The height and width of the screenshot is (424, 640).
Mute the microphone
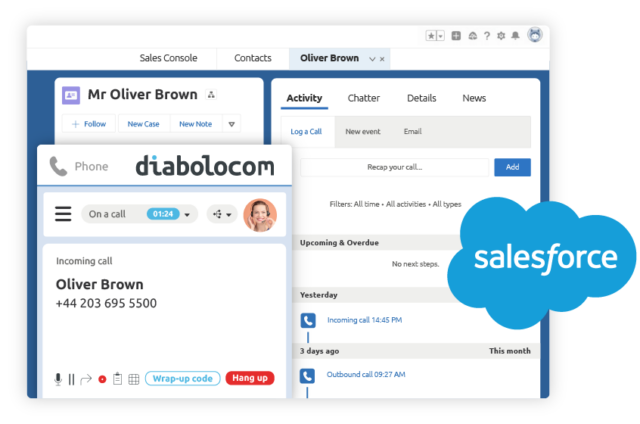[58, 379]
